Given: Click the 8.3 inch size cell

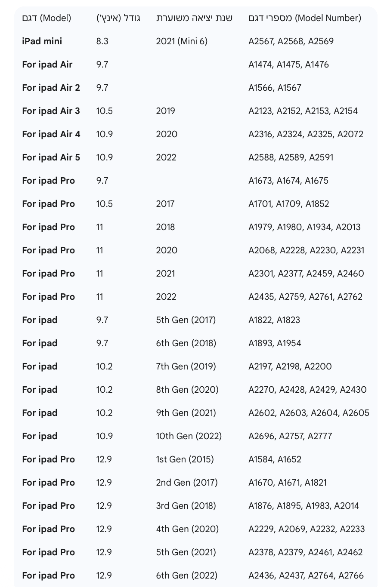Looking at the screenshot, I should click(102, 41).
